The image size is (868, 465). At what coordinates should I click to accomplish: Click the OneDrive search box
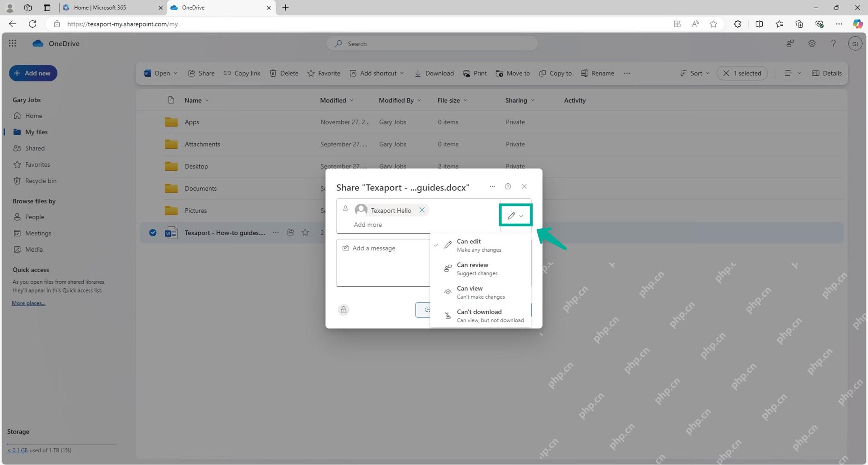pos(432,43)
